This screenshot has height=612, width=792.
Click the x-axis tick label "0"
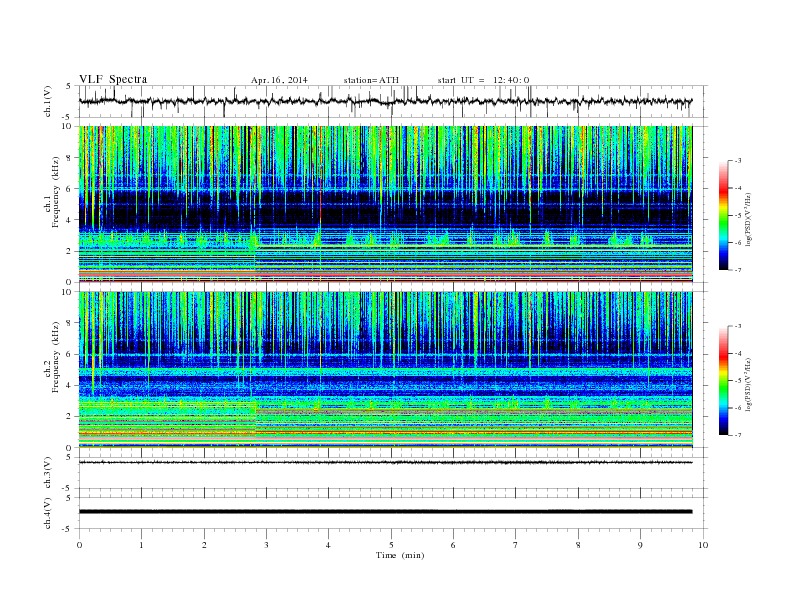coord(79,545)
